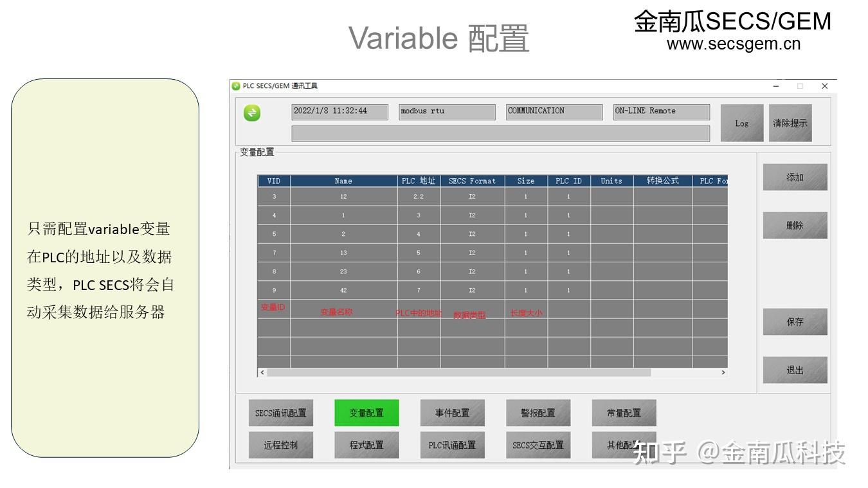Switch to the 变量配置 panel
Viewport: 868px width, 488px height.
point(366,413)
